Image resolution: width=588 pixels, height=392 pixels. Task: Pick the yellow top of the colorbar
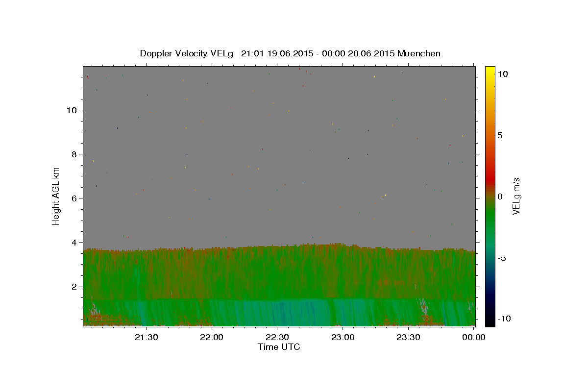pos(490,71)
